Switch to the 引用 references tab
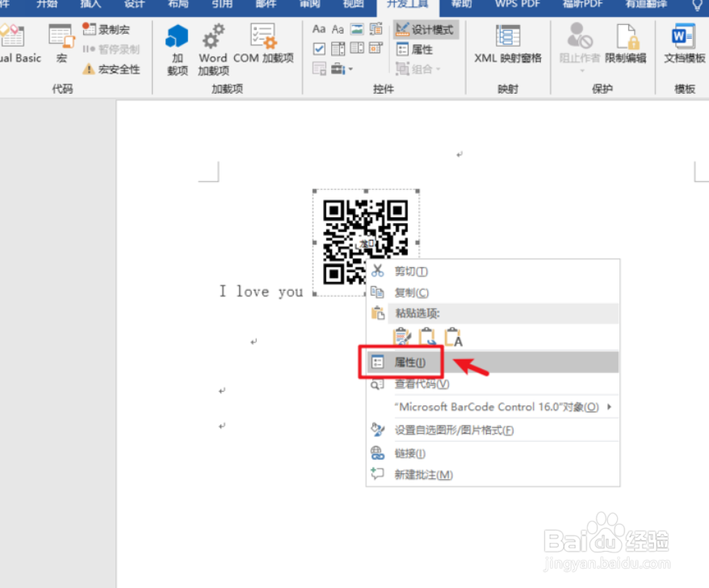Viewport: 709px width, 588px height. coord(222,4)
